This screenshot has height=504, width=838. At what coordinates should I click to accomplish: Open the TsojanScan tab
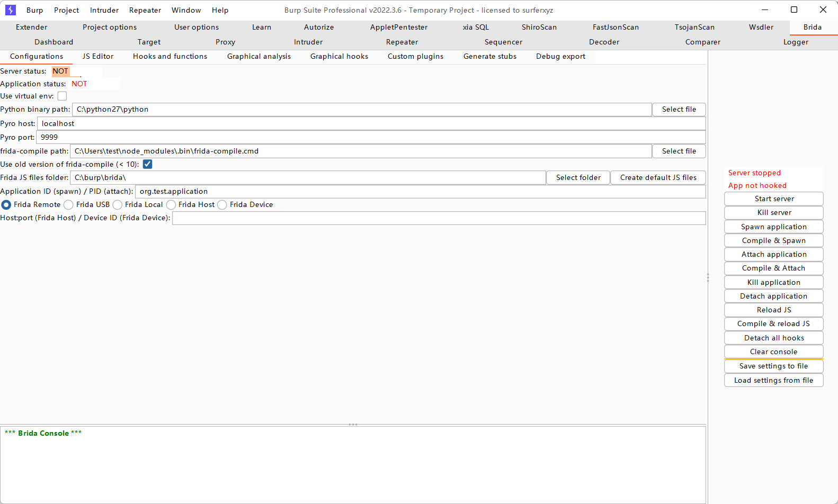[694, 28]
